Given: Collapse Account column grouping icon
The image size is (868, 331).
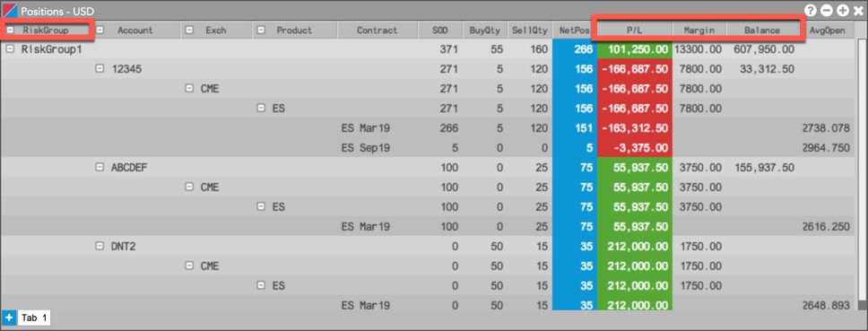Looking at the screenshot, I should click(x=100, y=30).
